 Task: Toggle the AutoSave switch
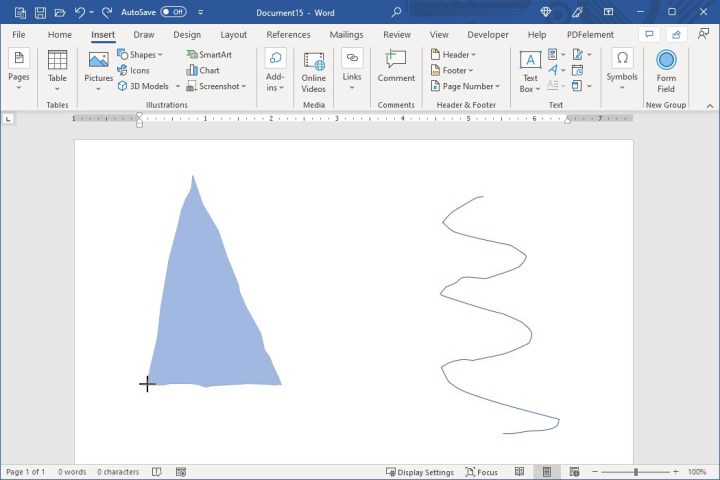173,12
